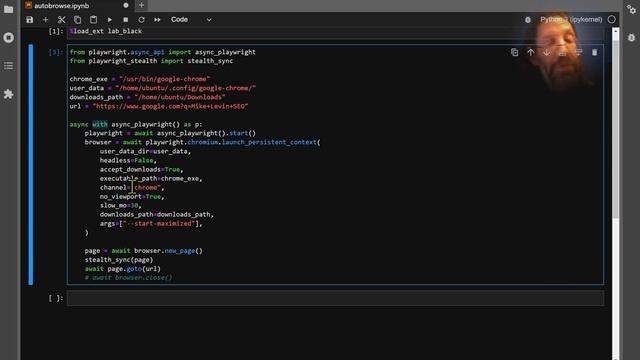Move the active cell down
The image size is (640, 360).
[547, 52]
